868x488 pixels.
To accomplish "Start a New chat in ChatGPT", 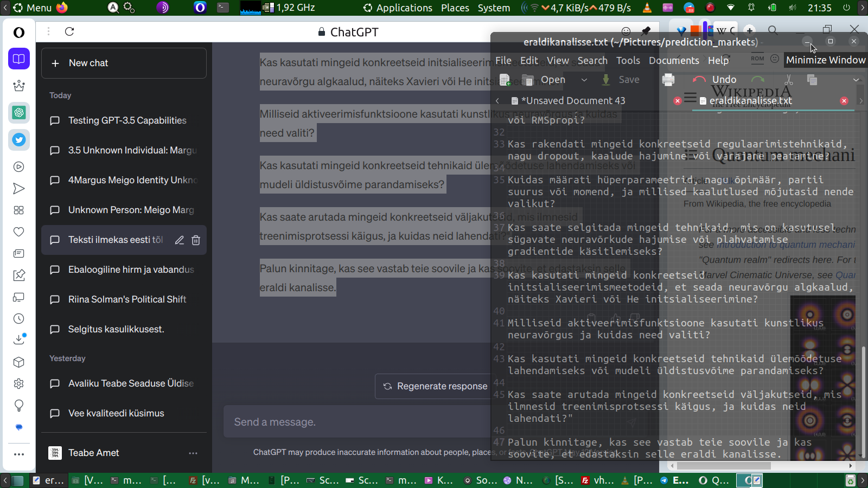I will pyautogui.click(x=124, y=63).
